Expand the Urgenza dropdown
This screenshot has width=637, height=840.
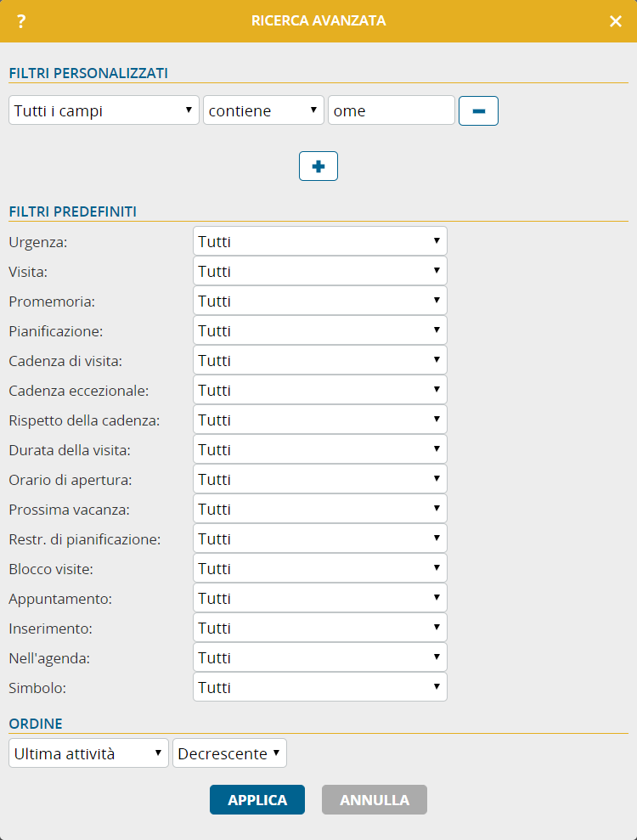320,241
